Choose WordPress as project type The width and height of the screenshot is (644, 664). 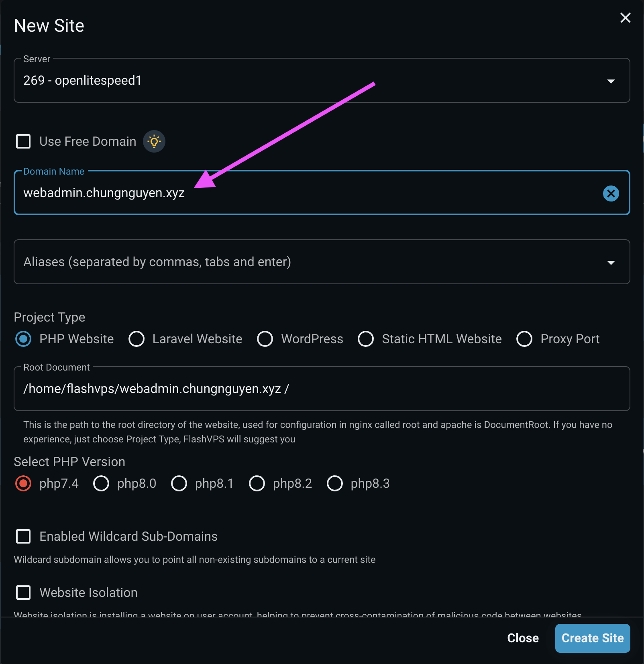point(265,339)
